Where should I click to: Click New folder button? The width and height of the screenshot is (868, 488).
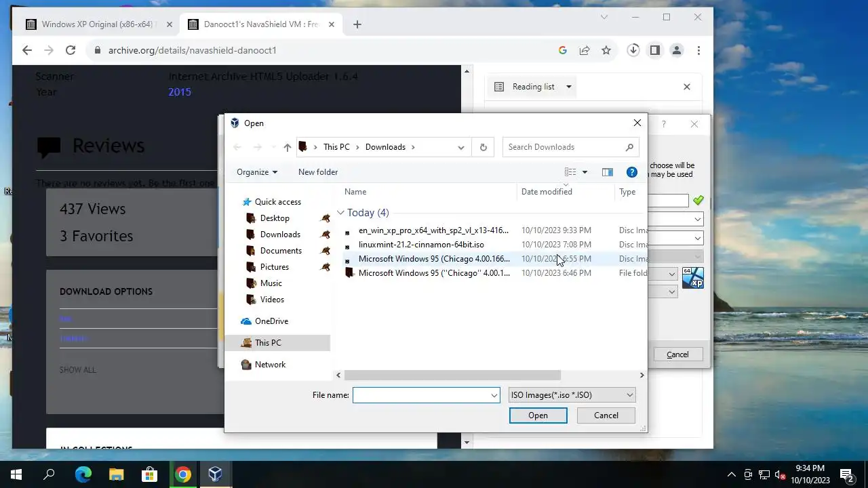318,172
